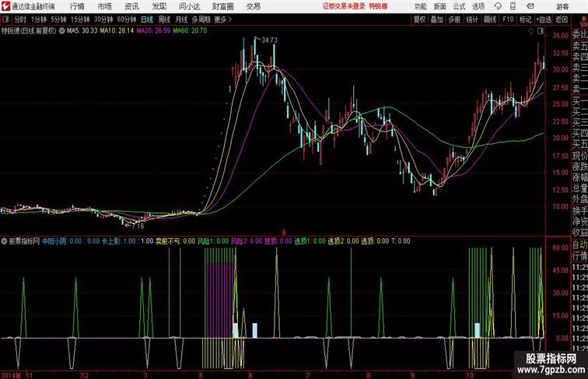Toggle the left sidebar panel icon
This screenshot has height=379, width=588.
click(x=5, y=19)
